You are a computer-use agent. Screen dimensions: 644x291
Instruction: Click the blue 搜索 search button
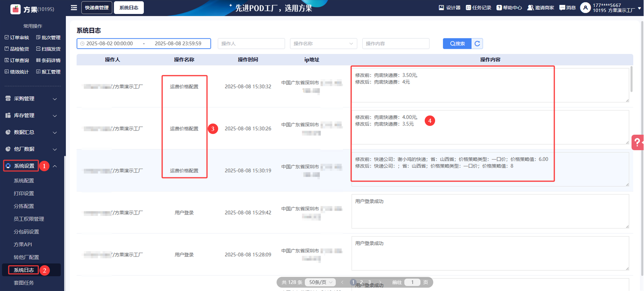pyautogui.click(x=457, y=44)
